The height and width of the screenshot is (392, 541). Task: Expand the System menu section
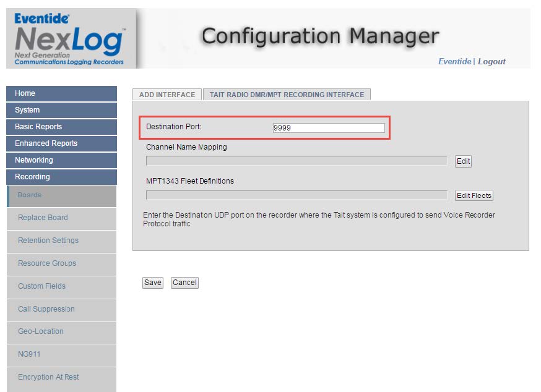point(61,110)
